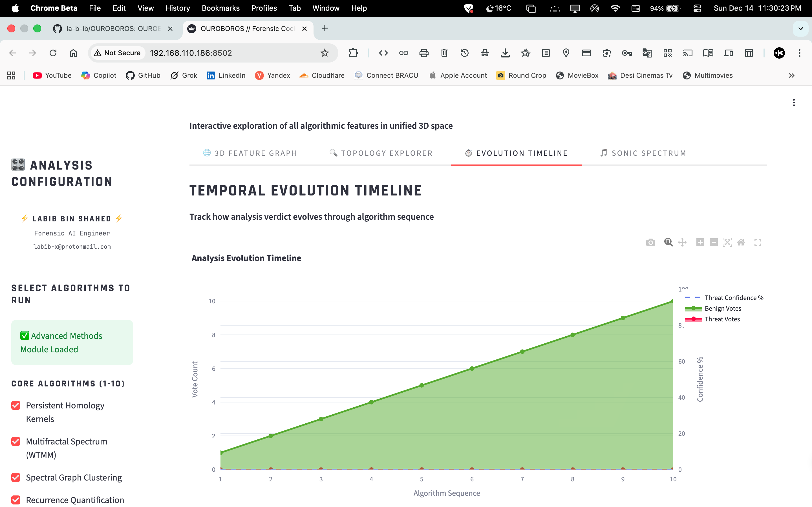Click the Not Secure site info button

tap(118, 53)
